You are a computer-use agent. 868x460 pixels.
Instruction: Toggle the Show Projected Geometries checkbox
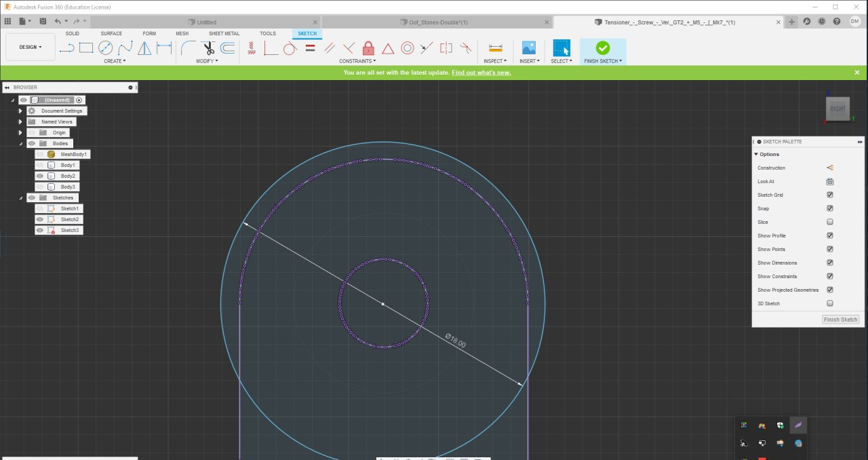pyautogui.click(x=830, y=290)
